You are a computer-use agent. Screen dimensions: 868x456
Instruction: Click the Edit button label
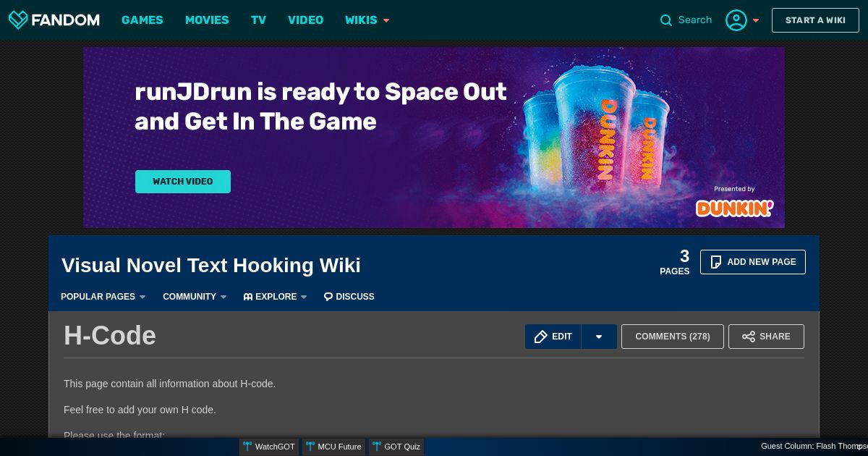pyautogui.click(x=562, y=337)
